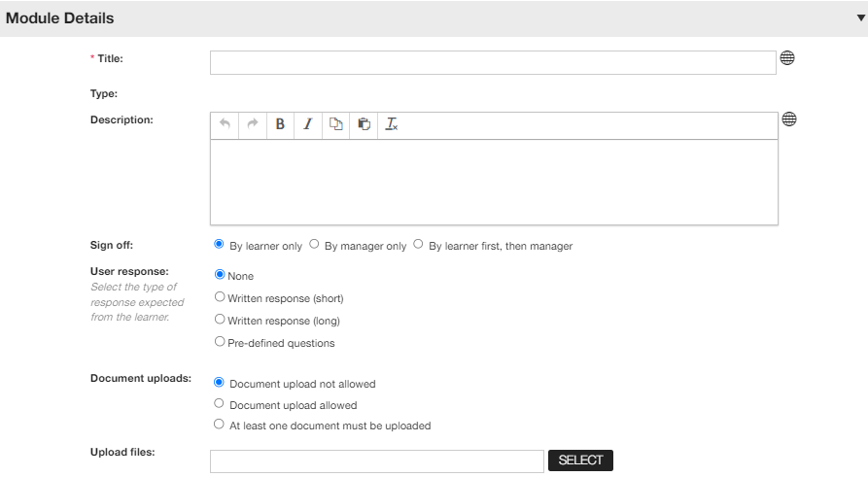Focus the Title input field
This screenshot has width=868, height=477.
pos(493,62)
